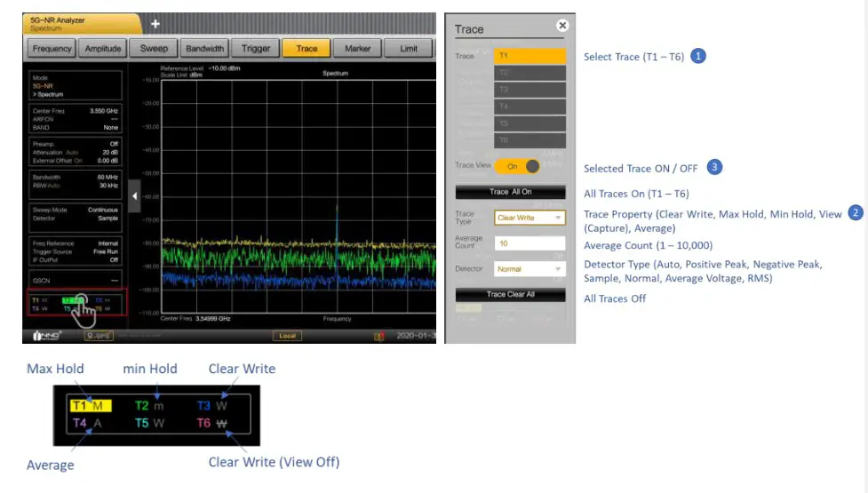This screenshot has width=868, height=493.
Task: Click highlighted T1 M in enlarged legend
Action: (91, 406)
